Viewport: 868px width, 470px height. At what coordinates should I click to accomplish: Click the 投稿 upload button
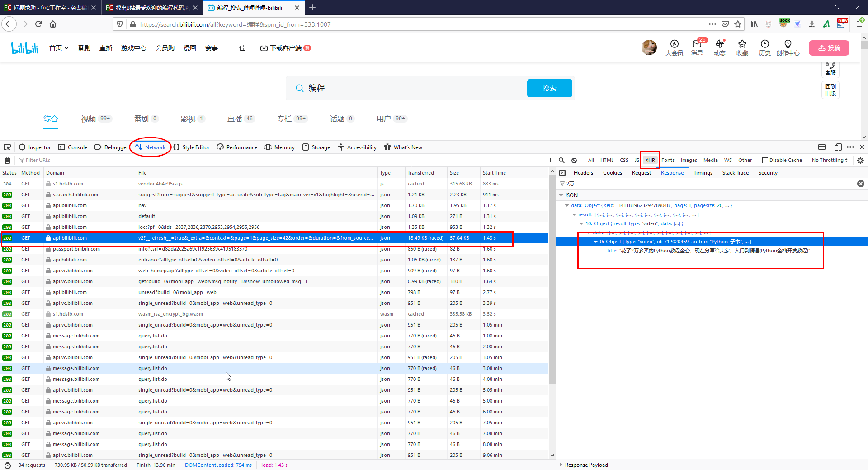829,48
